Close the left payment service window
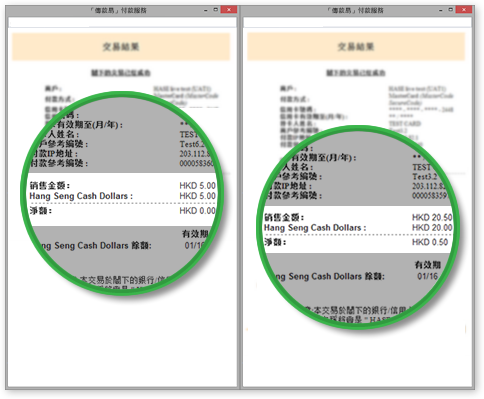 [x=229, y=10]
